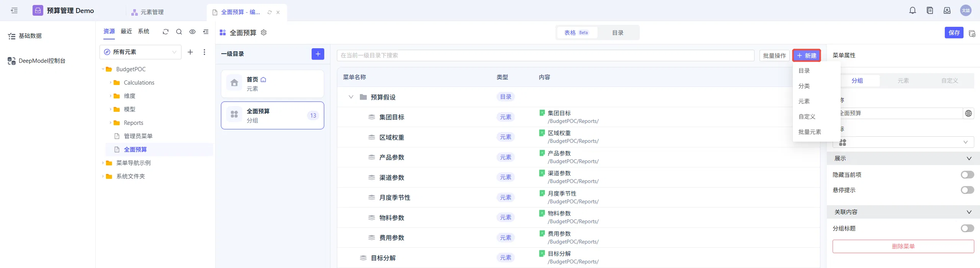Click the drag handle of 区域权重 row
This screenshot has height=268, width=980.
point(371,137)
